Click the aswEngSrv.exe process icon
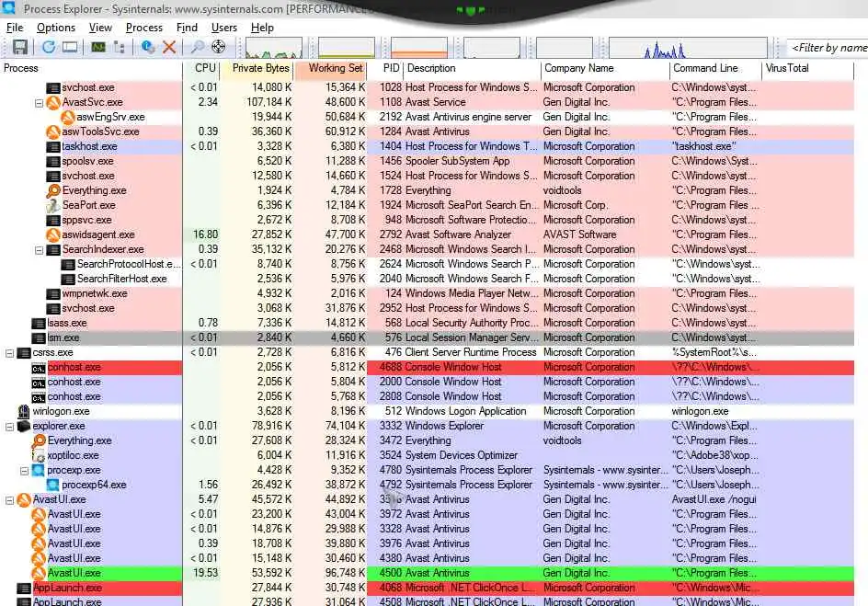The image size is (868, 606). point(67,118)
